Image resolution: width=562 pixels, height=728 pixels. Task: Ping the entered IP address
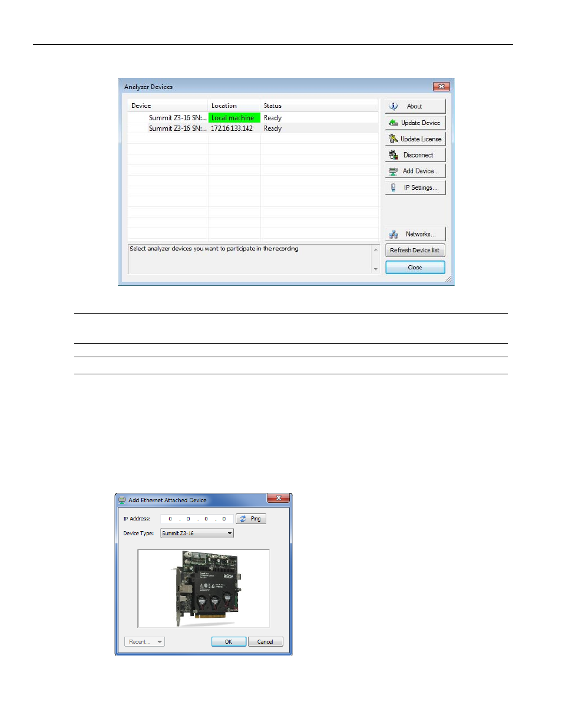click(x=251, y=519)
